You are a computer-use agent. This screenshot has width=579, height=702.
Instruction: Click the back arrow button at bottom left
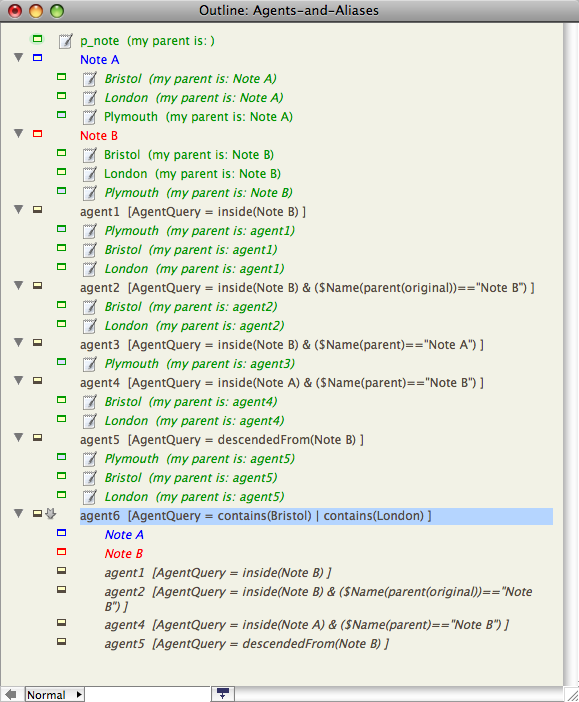click(11, 694)
